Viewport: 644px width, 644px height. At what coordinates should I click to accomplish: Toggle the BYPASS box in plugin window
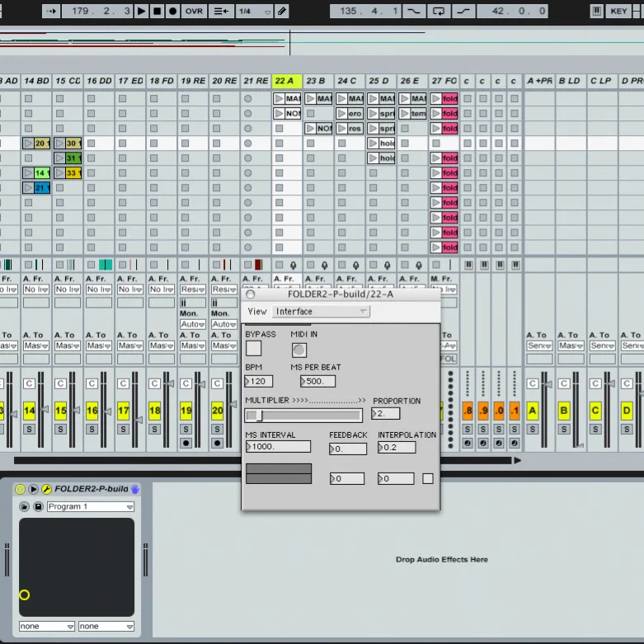pos(253,349)
